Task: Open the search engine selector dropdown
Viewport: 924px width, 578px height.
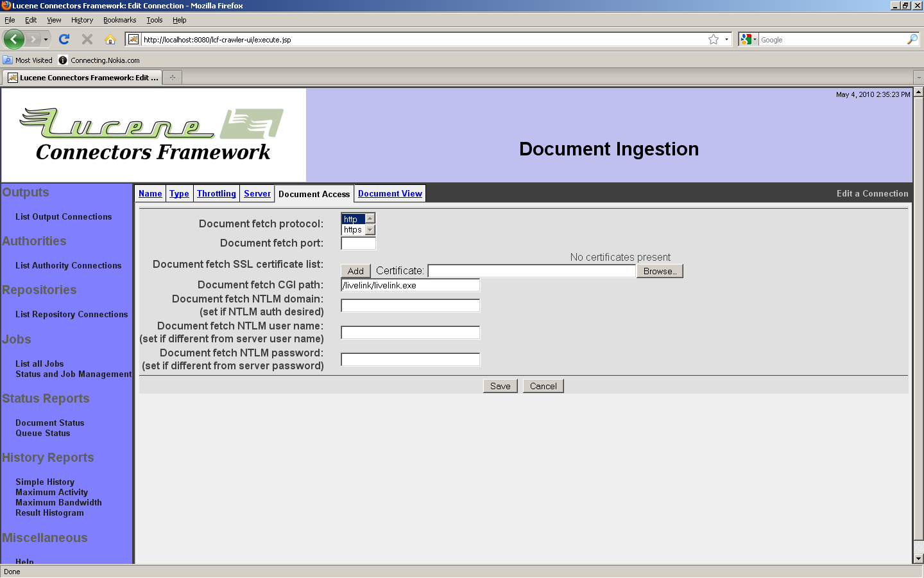Action: 748,39
